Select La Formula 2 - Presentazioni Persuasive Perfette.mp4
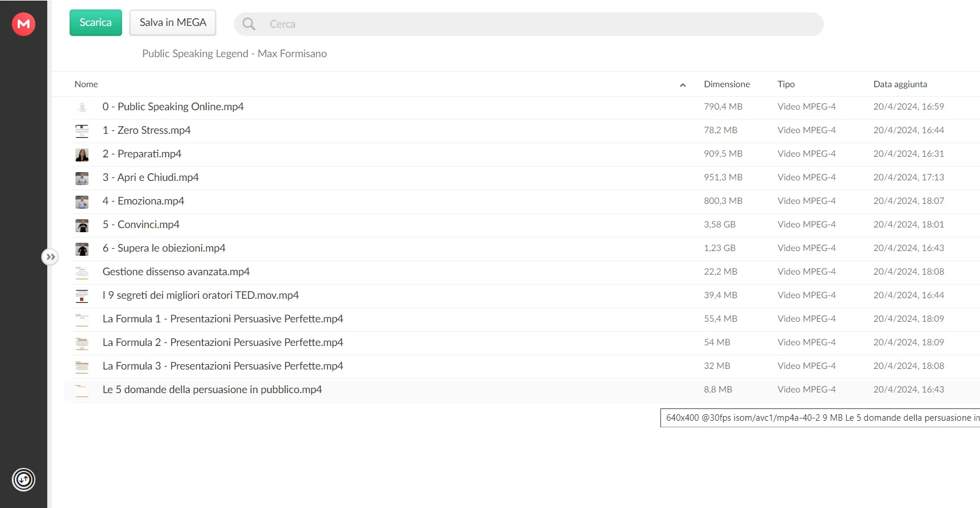980x508 pixels. pos(223,342)
